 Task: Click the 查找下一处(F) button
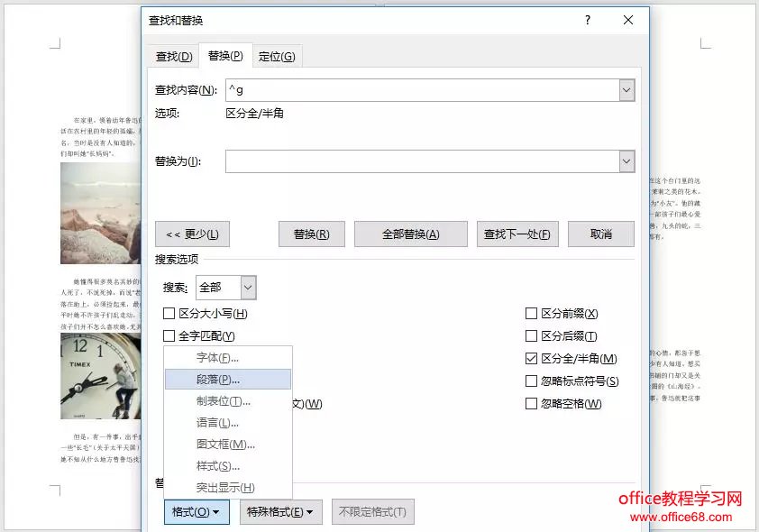[x=517, y=234]
